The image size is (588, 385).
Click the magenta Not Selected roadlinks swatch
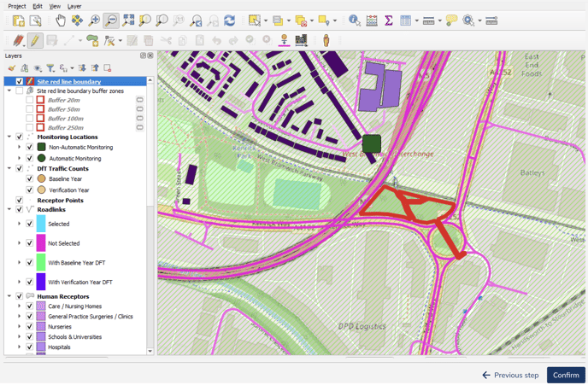[x=41, y=243]
